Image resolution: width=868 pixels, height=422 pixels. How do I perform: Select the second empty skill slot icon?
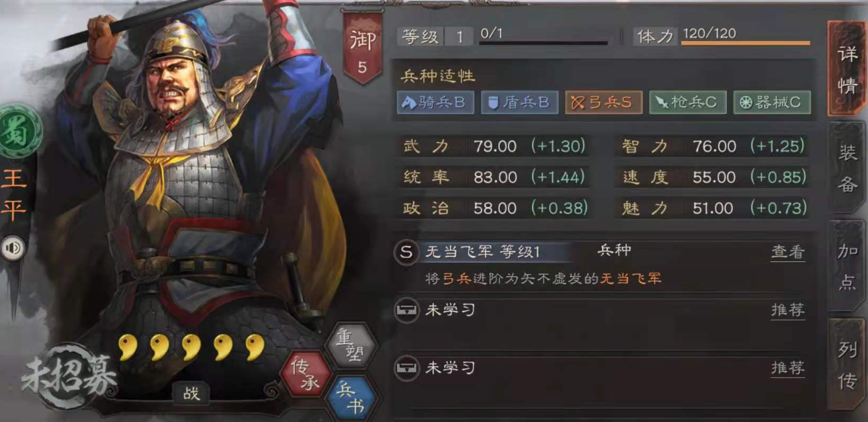[406, 368]
